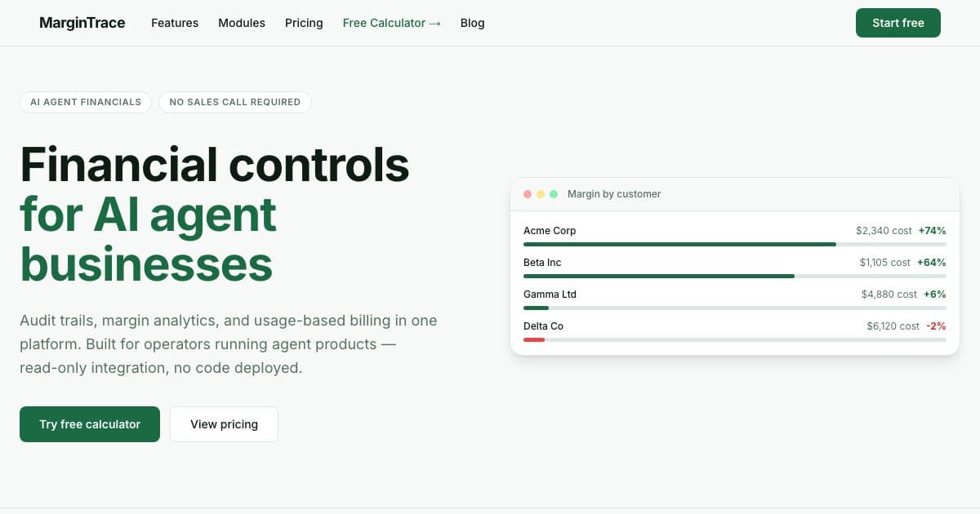
Task: Click the Financial controls headline
Action: point(215,164)
